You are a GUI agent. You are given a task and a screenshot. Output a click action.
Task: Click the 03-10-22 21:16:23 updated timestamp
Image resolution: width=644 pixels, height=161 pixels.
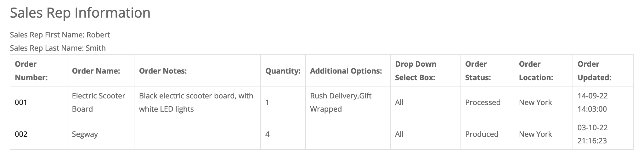592,134
